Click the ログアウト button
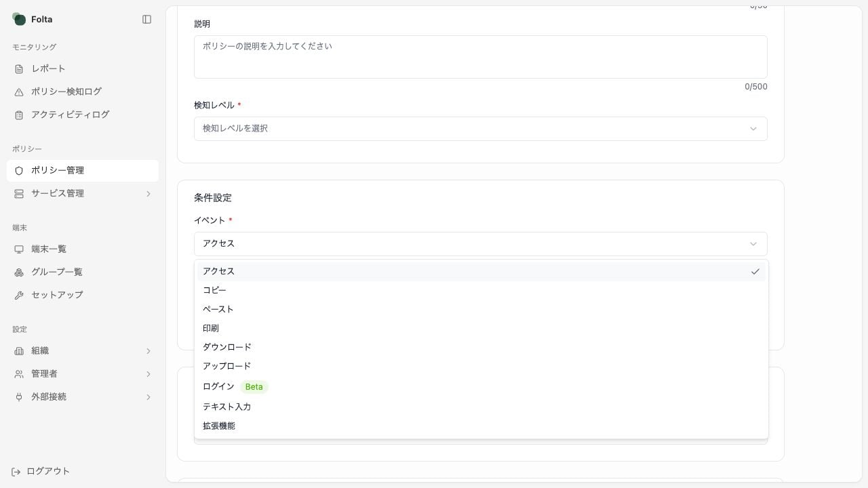Viewport: 868px width, 488px height. (x=41, y=472)
